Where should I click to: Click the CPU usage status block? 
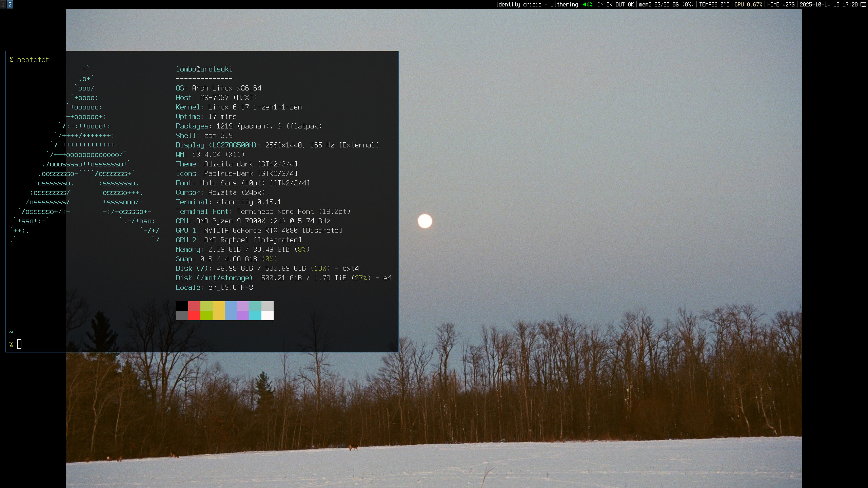click(748, 4)
